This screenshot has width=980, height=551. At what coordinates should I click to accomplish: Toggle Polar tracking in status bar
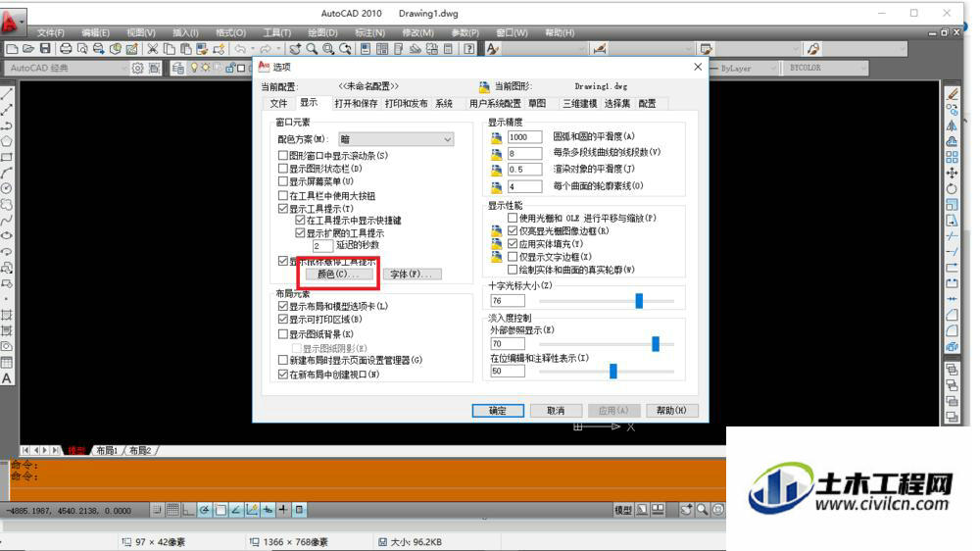(x=205, y=511)
